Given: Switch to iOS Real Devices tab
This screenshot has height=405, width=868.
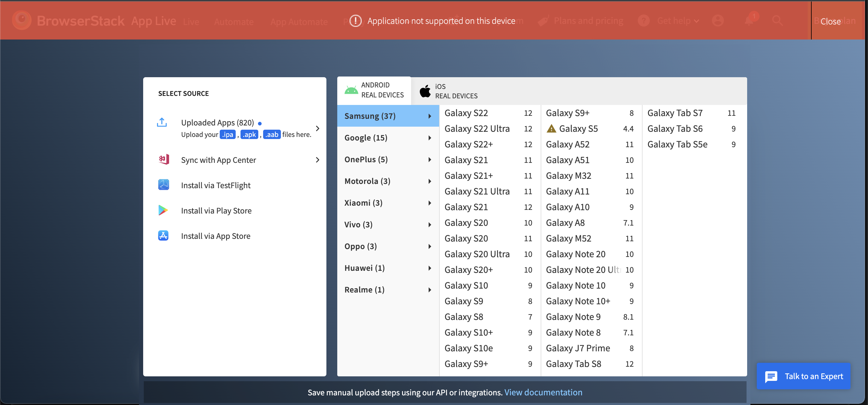Looking at the screenshot, I should click(x=449, y=91).
